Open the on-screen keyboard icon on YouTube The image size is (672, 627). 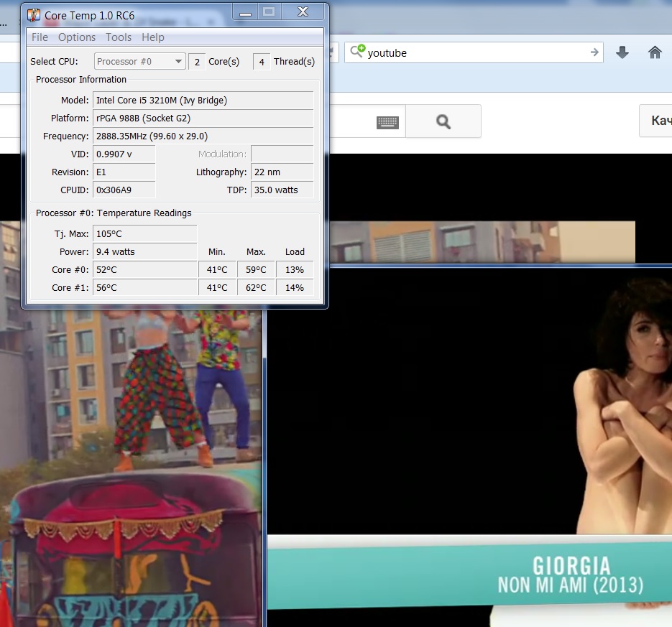click(387, 123)
